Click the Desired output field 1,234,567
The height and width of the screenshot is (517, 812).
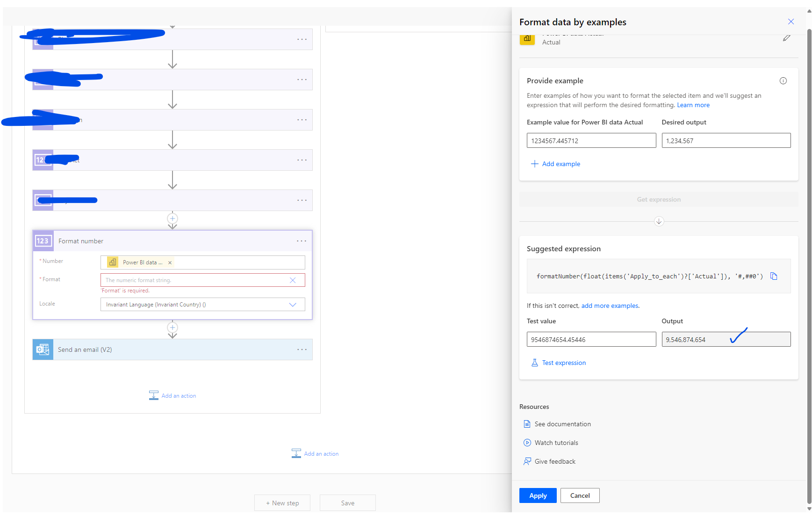click(726, 141)
